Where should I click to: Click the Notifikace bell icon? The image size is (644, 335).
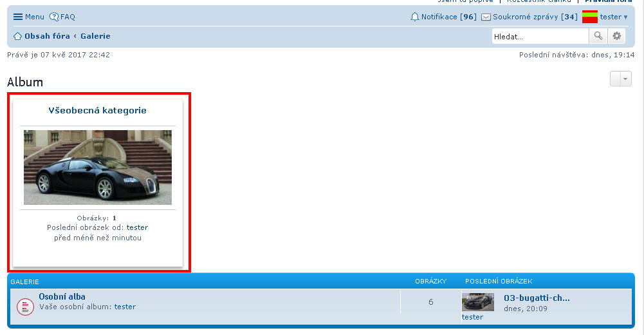(415, 17)
